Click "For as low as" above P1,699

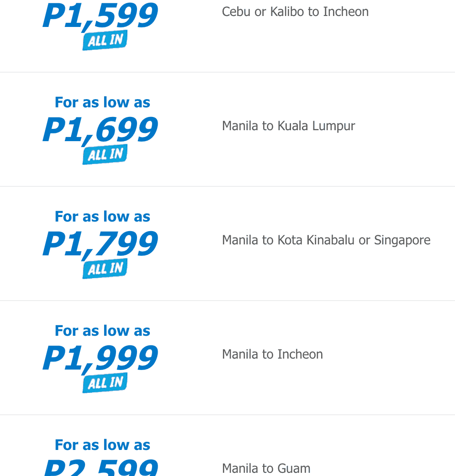click(102, 102)
